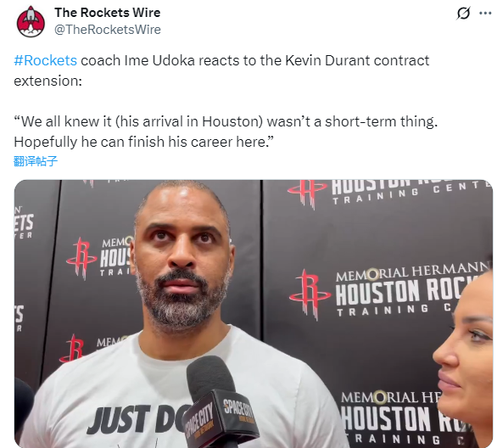Open the three-dot more options menu
The height and width of the screenshot is (448, 497).
pos(485,14)
